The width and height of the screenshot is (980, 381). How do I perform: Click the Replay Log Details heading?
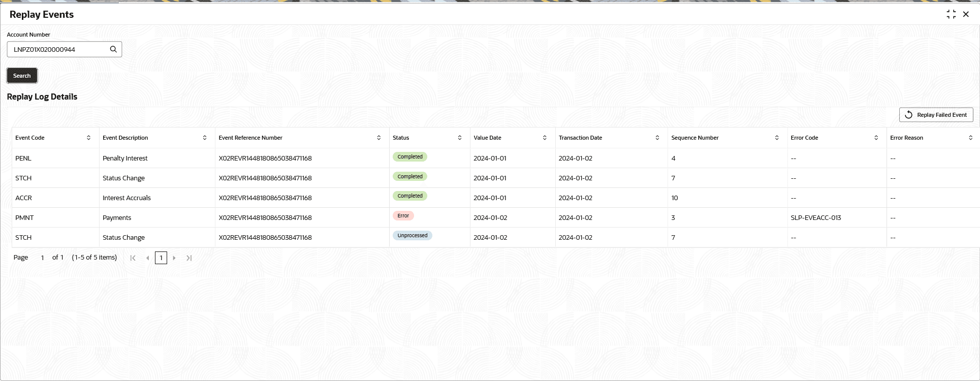(42, 97)
